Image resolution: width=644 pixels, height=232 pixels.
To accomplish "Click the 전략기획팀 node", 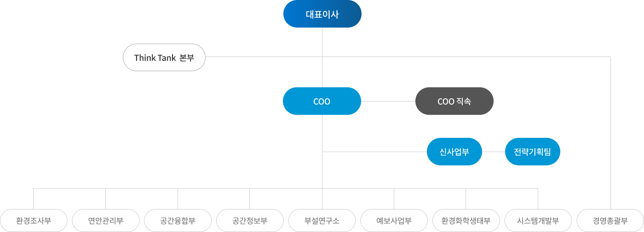I will (532, 152).
